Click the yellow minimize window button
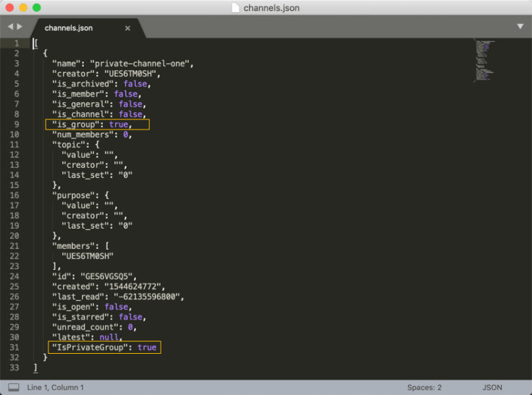The height and width of the screenshot is (395, 532). (x=22, y=8)
